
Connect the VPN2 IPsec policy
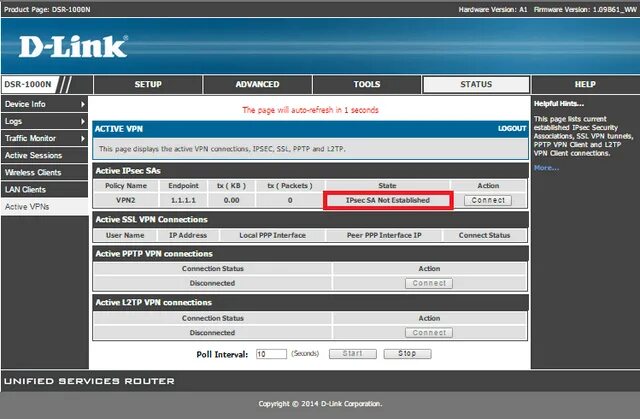point(488,200)
